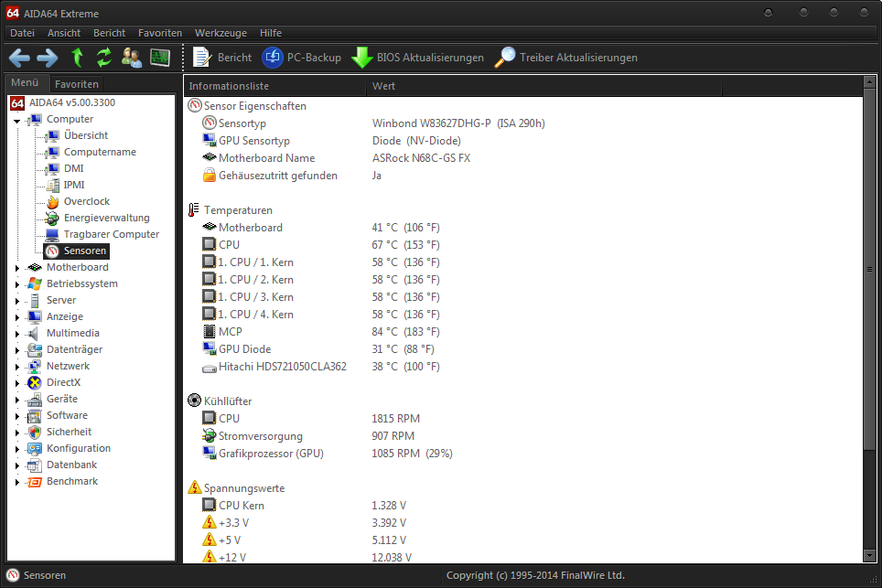Image resolution: width=882 pixels, height=588 pixels.
Task: Open the Bericht menu
Action: [109, 33]
